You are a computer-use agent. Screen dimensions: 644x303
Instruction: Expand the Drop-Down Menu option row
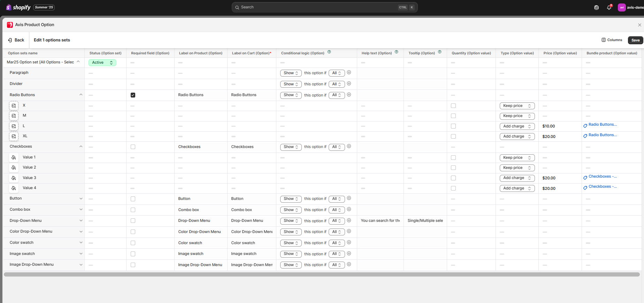click(81, 220)
